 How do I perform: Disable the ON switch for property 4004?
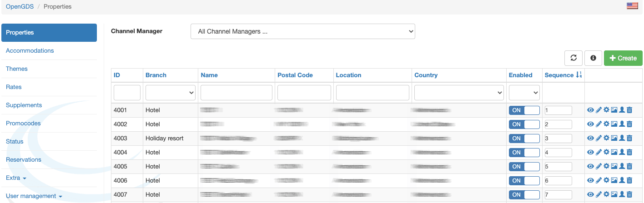(524, 153)
